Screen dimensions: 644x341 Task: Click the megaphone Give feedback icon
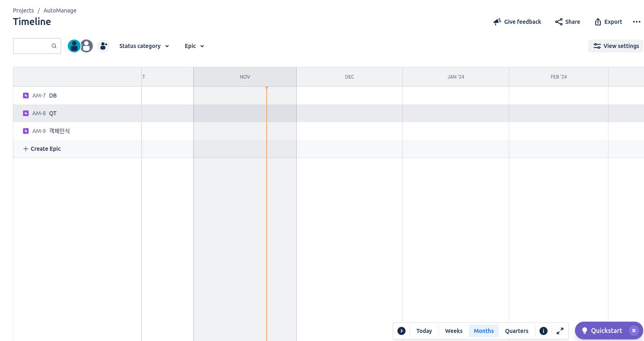click(497, 22)
